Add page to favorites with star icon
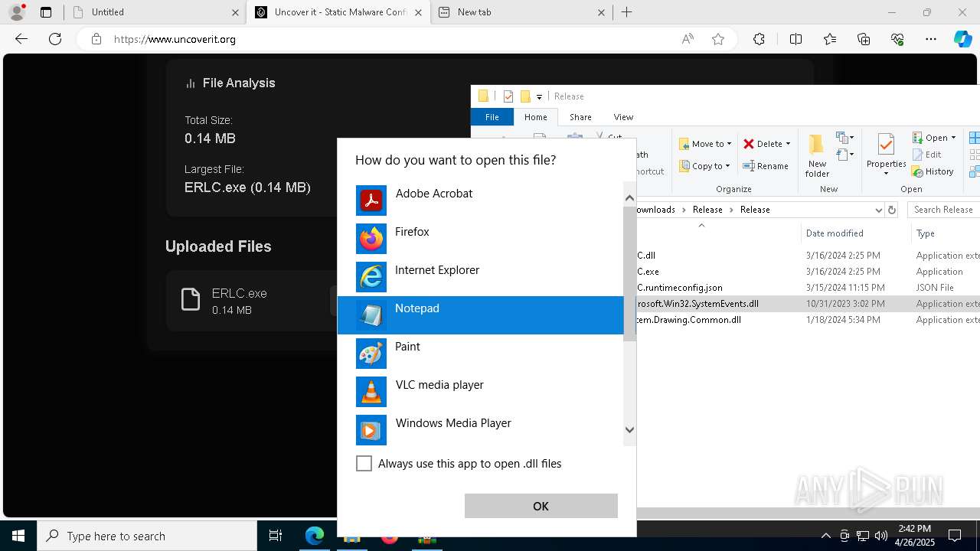This screenshot has height=551, width=980. tap(718, 39)
